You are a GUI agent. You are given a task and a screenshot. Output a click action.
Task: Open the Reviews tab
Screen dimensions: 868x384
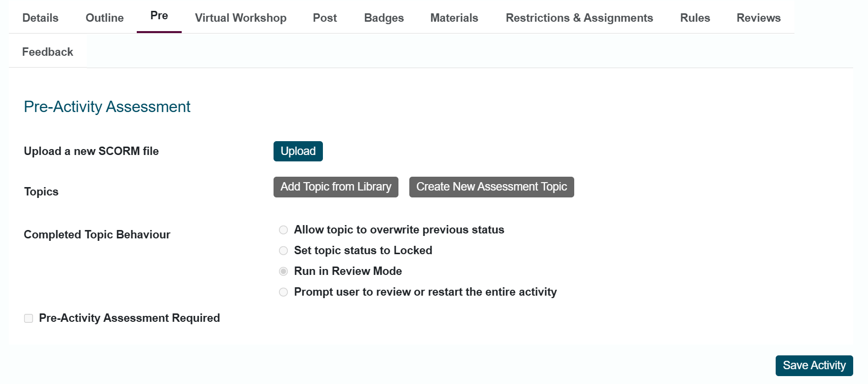point(758,18)
